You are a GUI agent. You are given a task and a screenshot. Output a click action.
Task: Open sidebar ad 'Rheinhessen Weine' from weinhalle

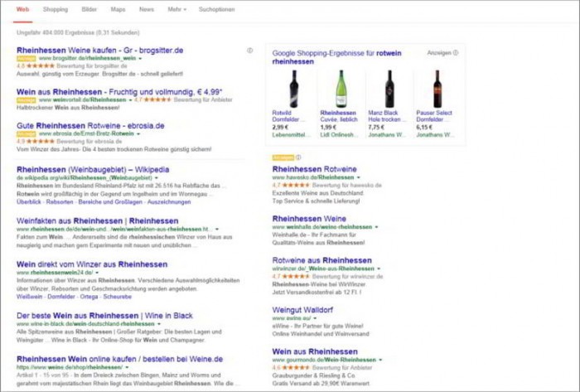pos(309,219)
